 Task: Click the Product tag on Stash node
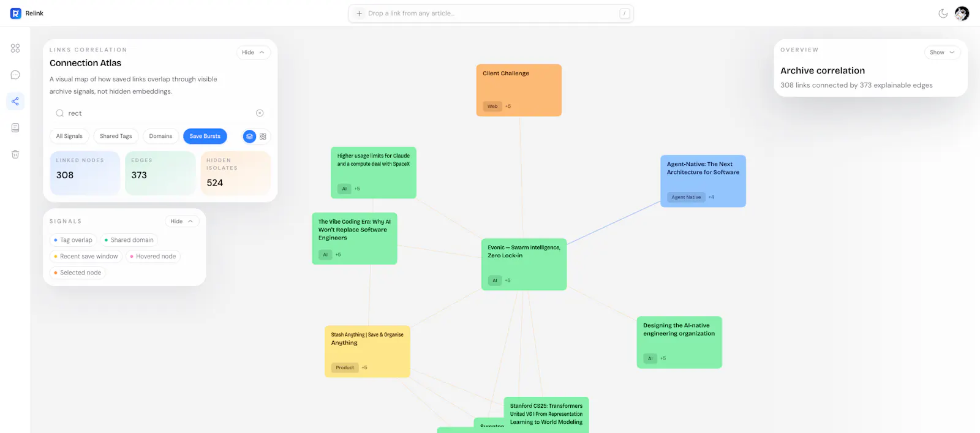click(x=345, y=367)
